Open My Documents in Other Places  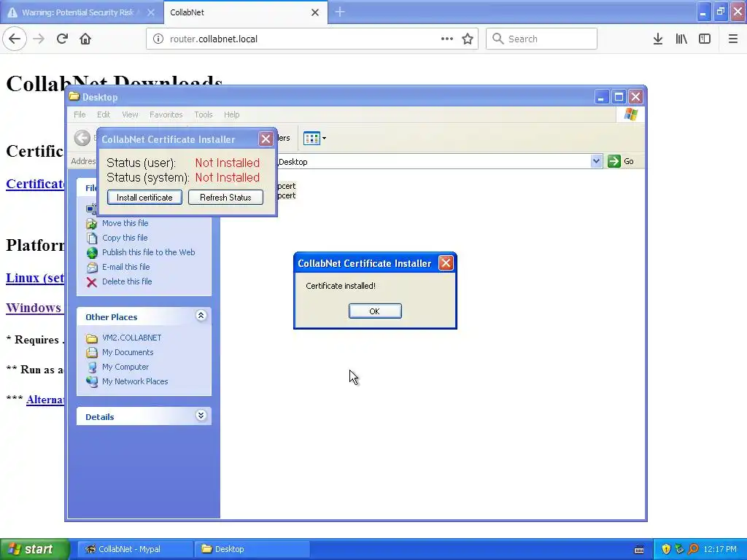128,352
